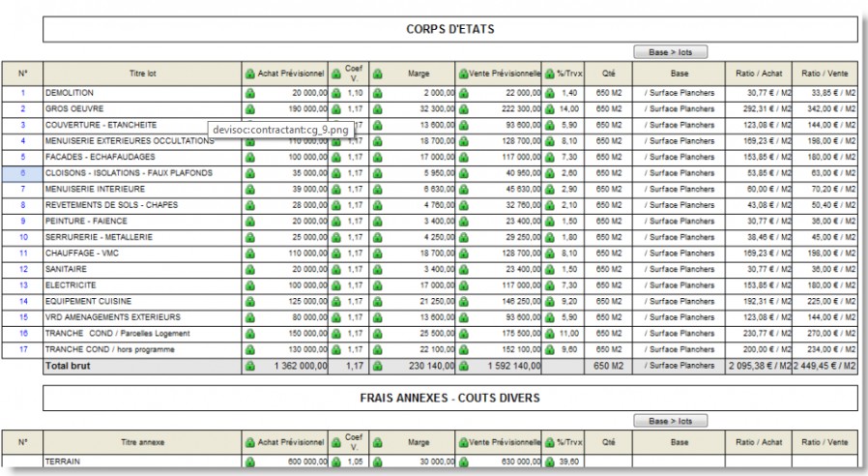Image resolution: width=868 pixels, height=476 pixels.
Task: Toggle Marge lock on MENUISERIE EXTERIEURES OCCULTATIONS row
Action: click(378, 142)
